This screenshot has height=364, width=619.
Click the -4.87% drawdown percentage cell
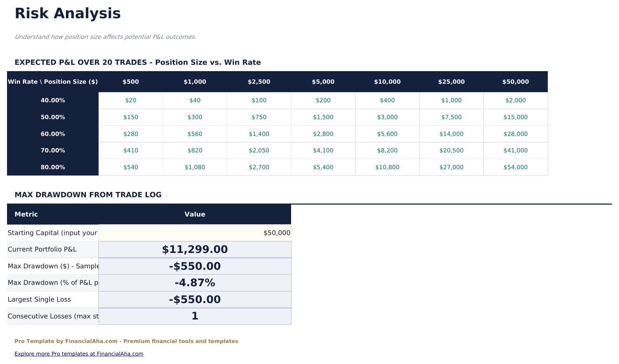(195, 283)
